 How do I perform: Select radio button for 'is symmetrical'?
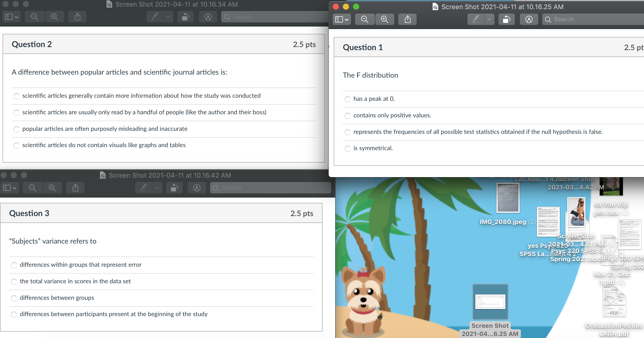click(x=348, y=148)
